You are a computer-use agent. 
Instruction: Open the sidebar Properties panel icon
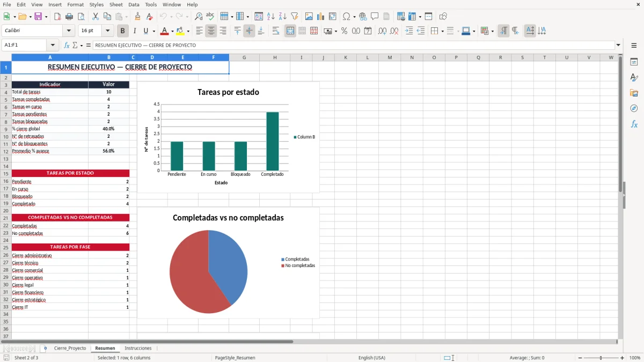point(634,62)
